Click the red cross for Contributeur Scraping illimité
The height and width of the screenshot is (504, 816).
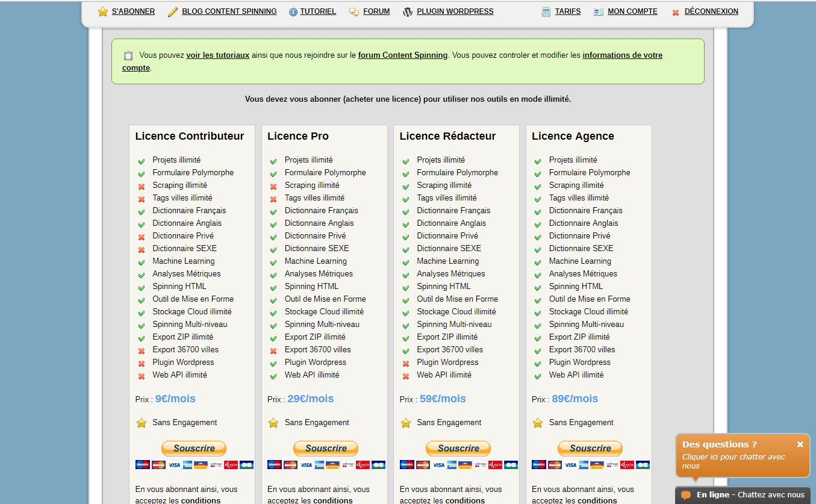pyautogui.click(x=142, y=186)
